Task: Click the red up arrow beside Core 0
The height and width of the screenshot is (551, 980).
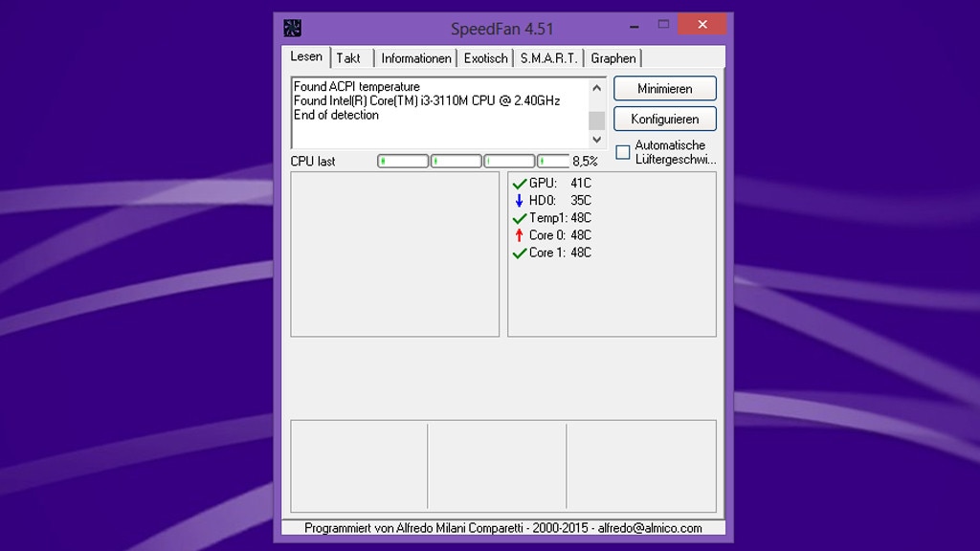Action: (519, 235)
